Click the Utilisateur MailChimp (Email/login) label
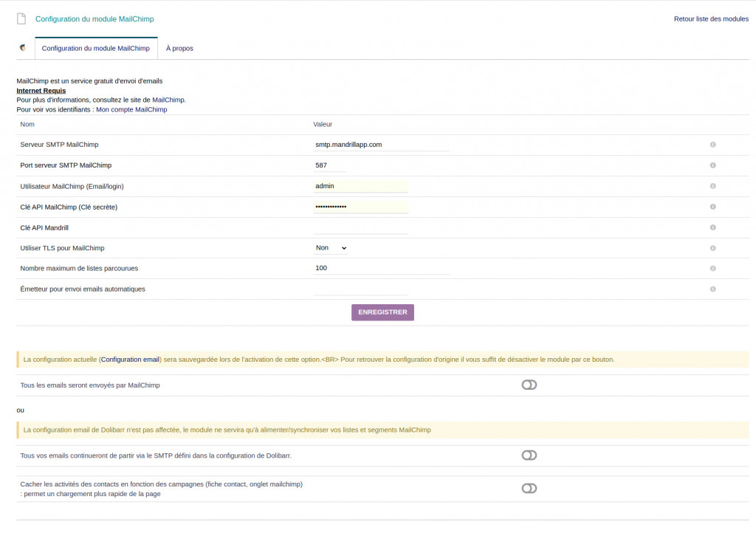Image resolution: width=756 pixels, height=550 pixels. (x=72, y=187)
